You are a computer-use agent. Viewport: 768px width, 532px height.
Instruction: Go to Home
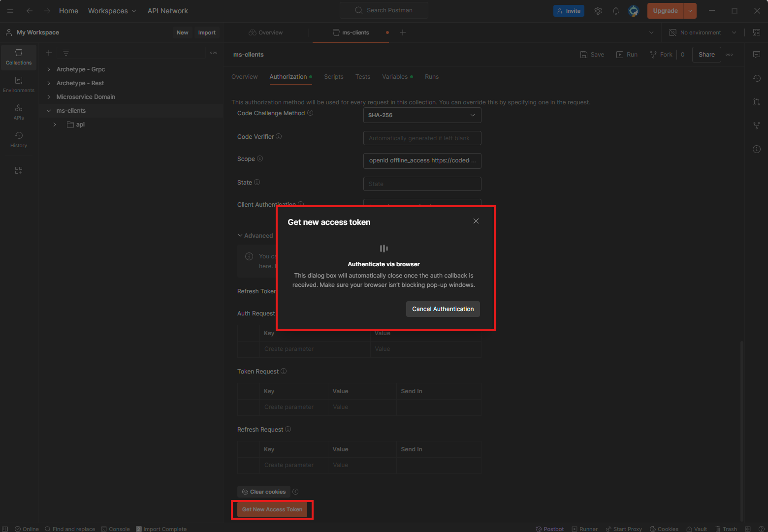(68, 11)
